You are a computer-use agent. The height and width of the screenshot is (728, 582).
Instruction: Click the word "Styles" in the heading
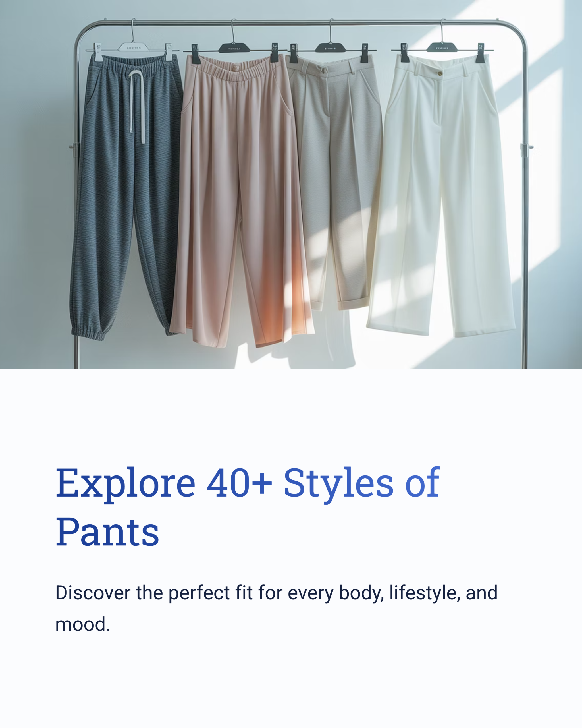click(x=338, y=484)
